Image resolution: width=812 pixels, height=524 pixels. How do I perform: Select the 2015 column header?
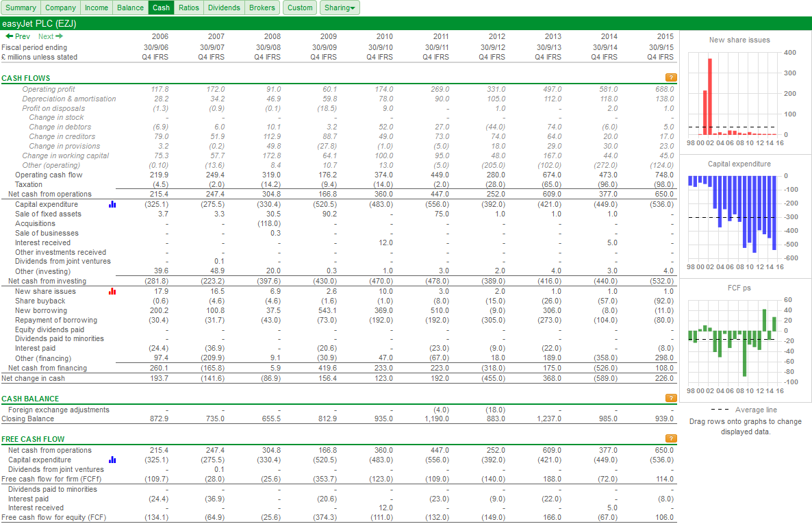click(665, 36)
